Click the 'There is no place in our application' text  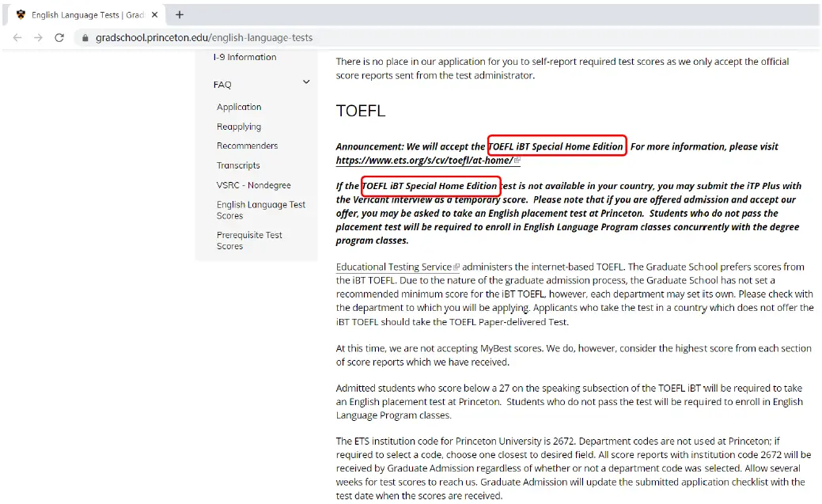coord(563,68)
